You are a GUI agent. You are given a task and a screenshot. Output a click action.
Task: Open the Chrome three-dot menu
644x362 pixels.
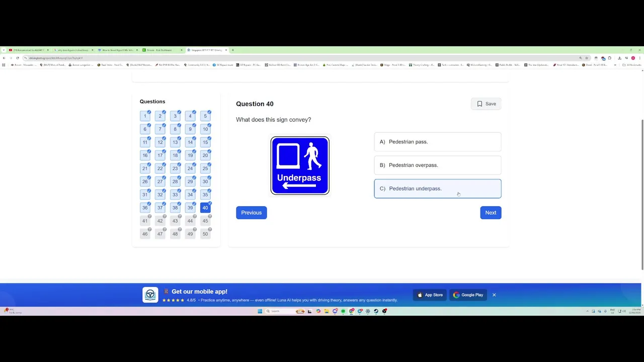[640, 58]
